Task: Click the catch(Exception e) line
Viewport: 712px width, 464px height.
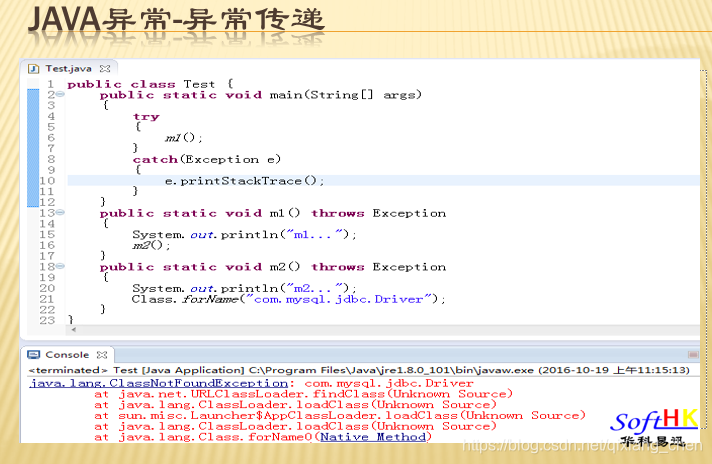Action: point(207,159)
